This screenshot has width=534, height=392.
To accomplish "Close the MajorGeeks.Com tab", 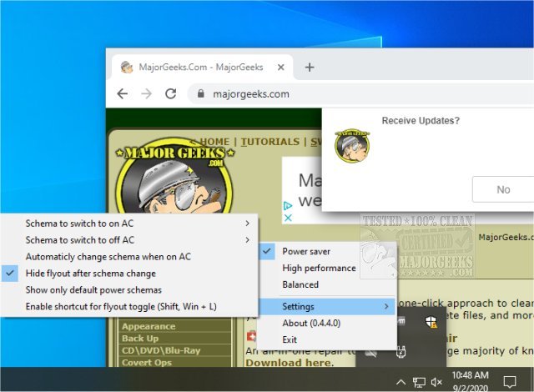I will (x=281, y=68).
